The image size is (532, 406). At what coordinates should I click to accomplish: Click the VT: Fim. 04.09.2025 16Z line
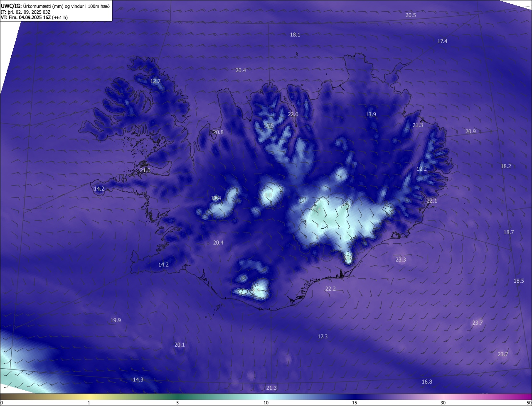point(34,17)
